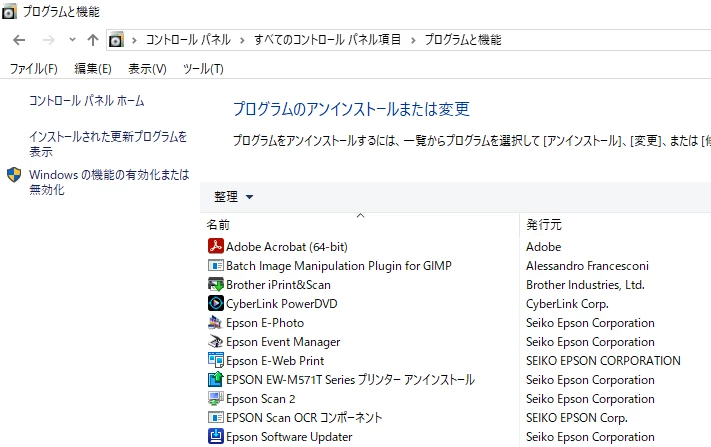
Task: Go up one level with the up arrow
Action: tap(93, 40)
